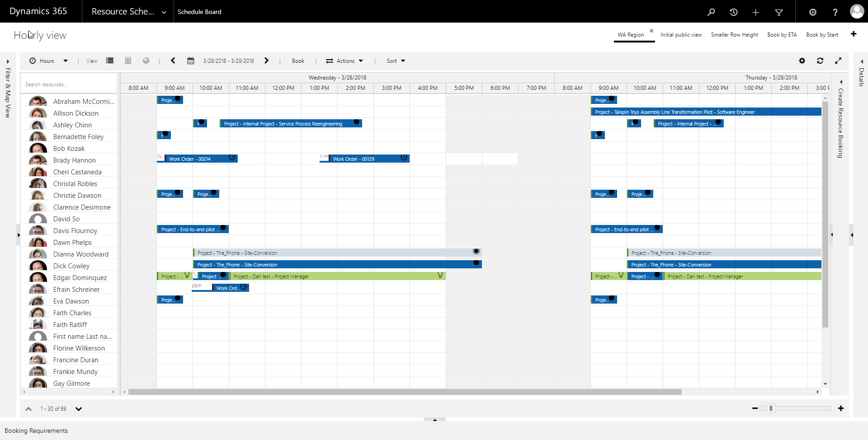868x440 pixels.
Task: Switch to the vertical bars view
Action: [x=128, y=61]
